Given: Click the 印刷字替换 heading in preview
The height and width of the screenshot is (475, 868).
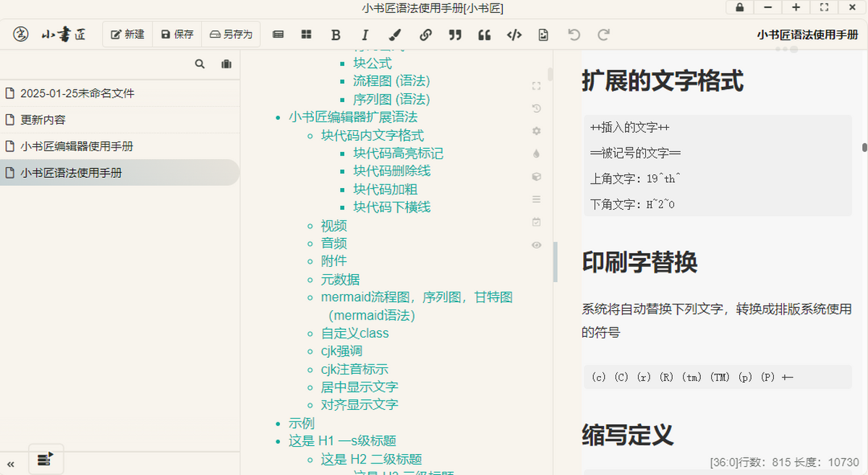Looking at the screenshot, I should pyautogui.click(x=639, y=262).
